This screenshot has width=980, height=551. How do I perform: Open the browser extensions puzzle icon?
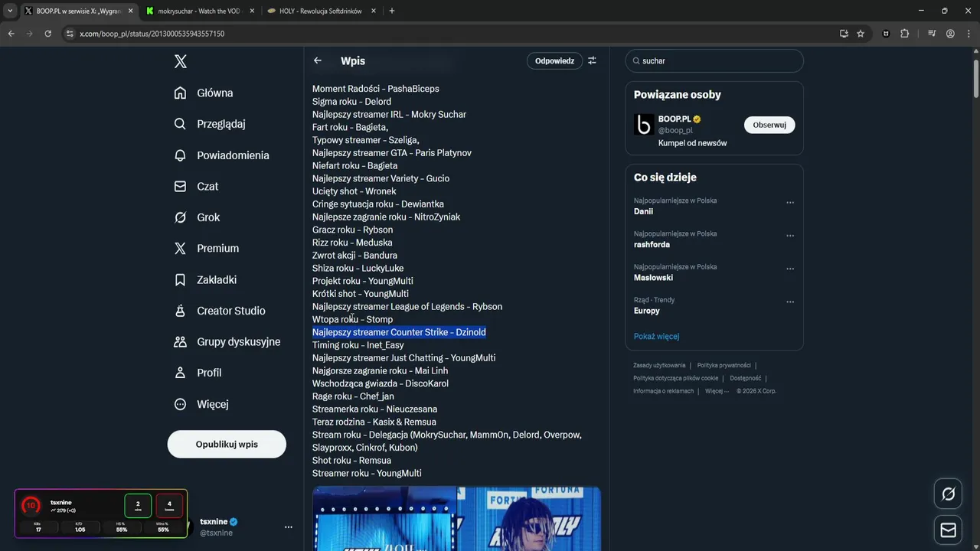coord(905,34)
